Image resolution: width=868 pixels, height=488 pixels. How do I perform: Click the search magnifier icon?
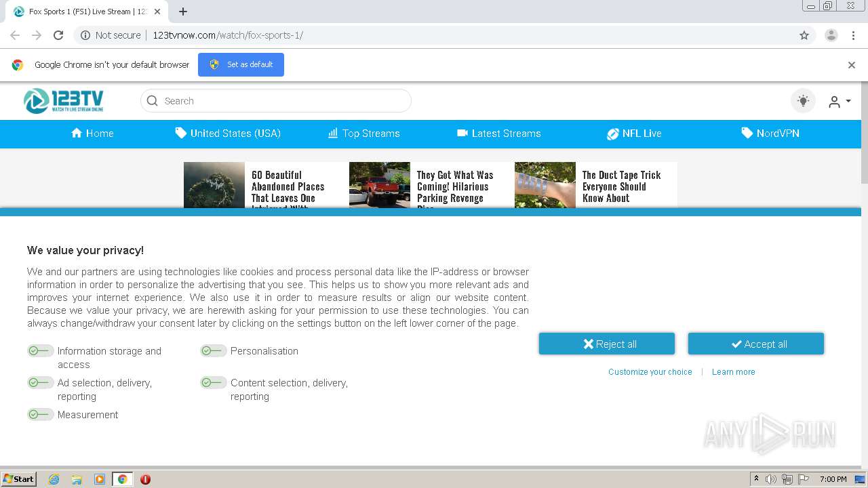tap(153, 101)
